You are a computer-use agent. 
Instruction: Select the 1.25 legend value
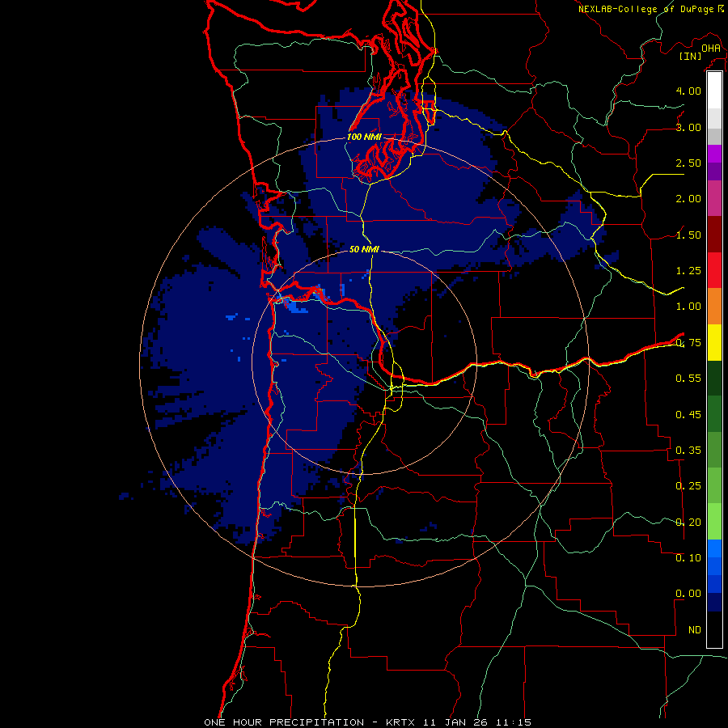(688, 271)
